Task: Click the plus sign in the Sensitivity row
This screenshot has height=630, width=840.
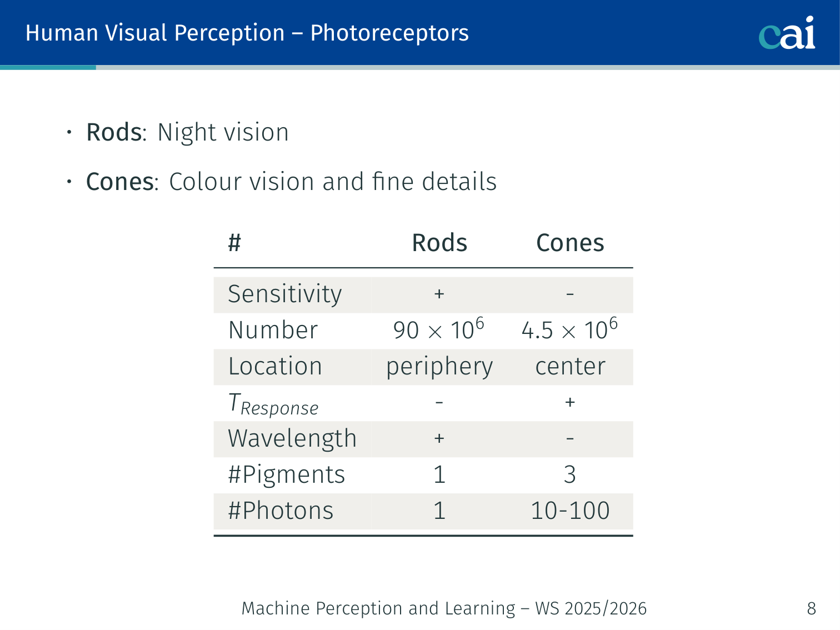Action: coord(439,294)
